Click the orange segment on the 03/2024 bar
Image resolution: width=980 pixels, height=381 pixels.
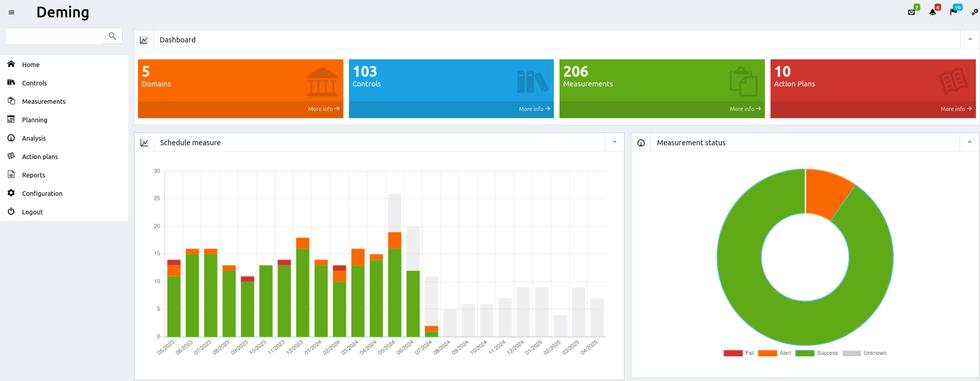358,257
